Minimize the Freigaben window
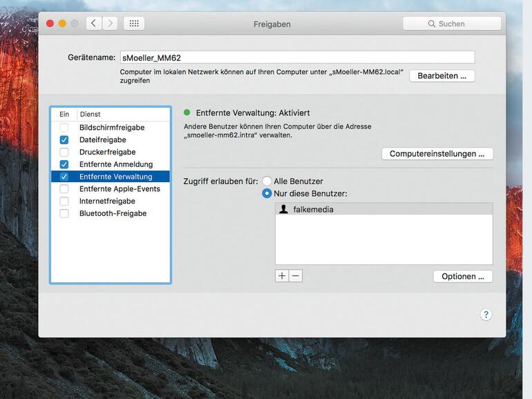Image resolution: width=532 pixels, height=399 pixels. click(x=62, y=23)
